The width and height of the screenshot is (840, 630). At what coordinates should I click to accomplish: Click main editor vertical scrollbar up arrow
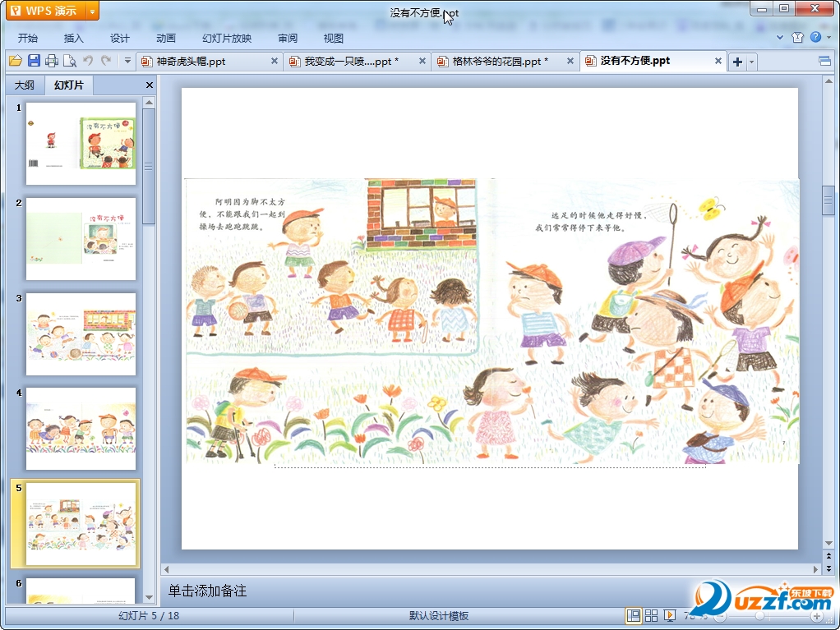coord(828,81)
